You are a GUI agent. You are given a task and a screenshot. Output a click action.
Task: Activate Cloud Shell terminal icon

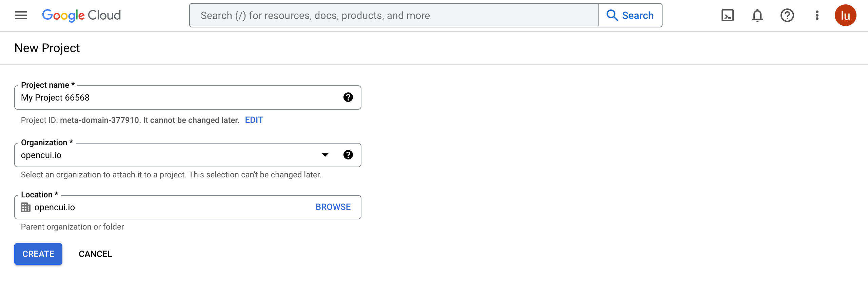click(728, 15)
